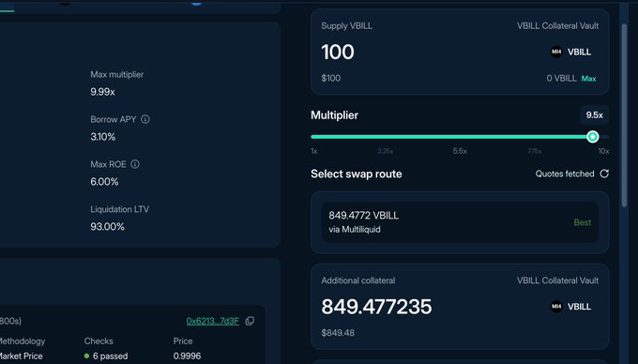Click the VBILL token icon in Supply card

coord(556,52)
